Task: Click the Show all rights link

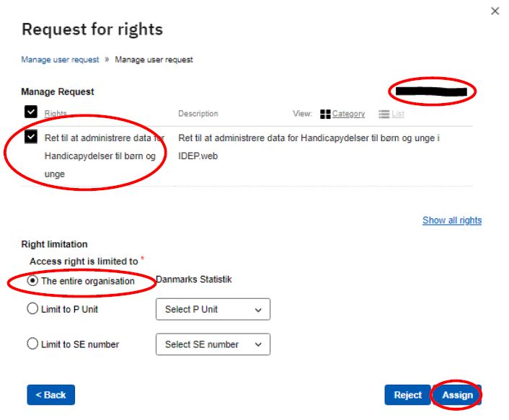Action: [451, 220]
